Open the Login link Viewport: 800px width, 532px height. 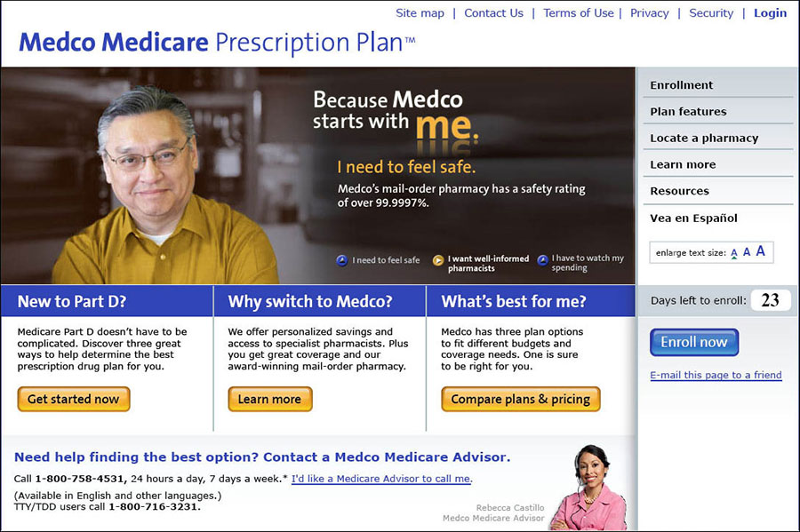pos(771,13)
